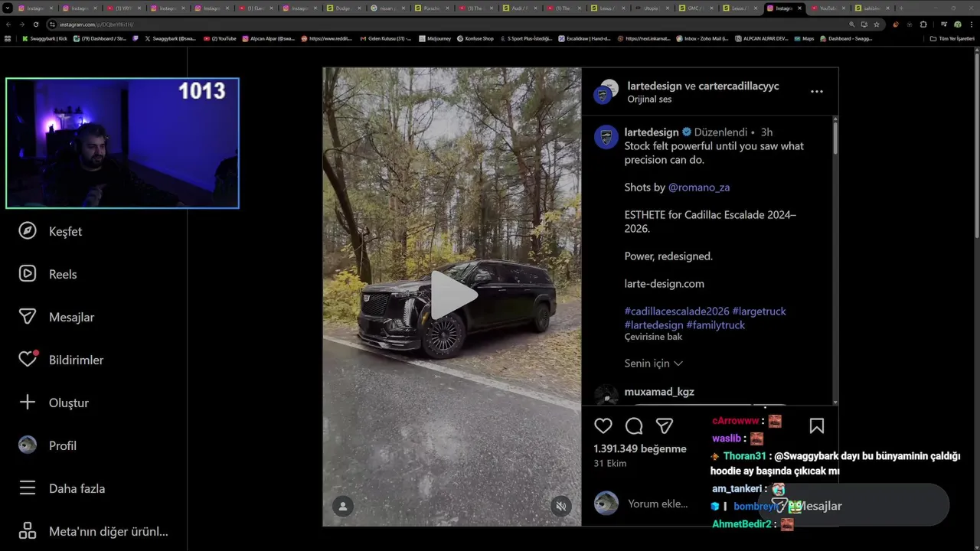Bookmark this page with star icon
Image resolution: width=980 pixels, height=551 pixels.
coord(877,24)
